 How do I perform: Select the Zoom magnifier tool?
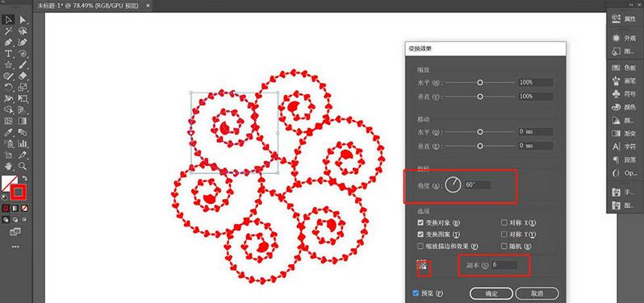click(x=23, y=166)
